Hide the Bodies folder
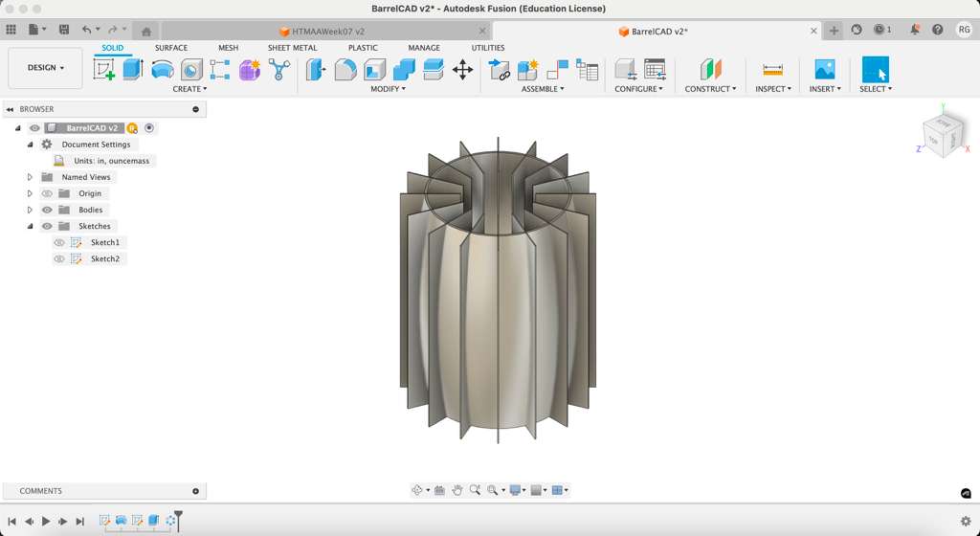Screen dimensions: 980x536 (x=47, y=210)
